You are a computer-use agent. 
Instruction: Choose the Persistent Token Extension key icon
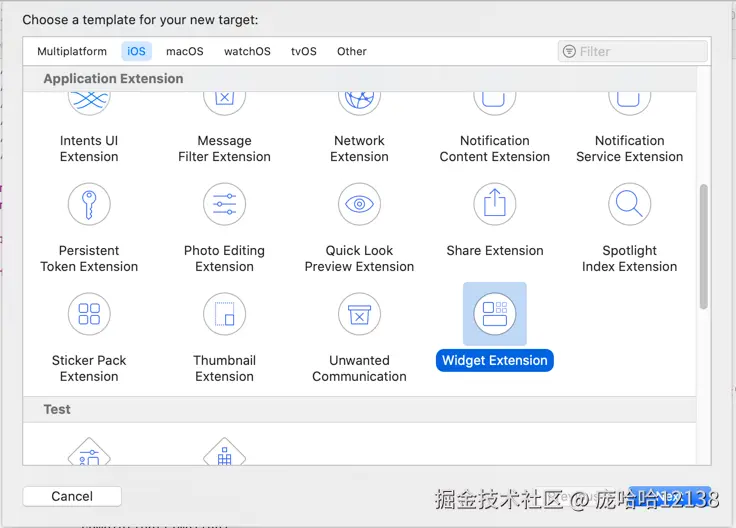pos(89,204)
